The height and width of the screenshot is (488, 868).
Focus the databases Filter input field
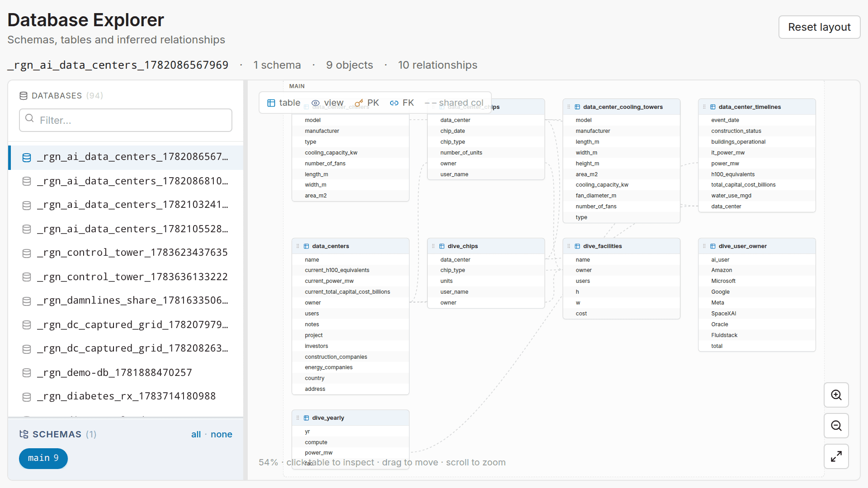point(126,120)
